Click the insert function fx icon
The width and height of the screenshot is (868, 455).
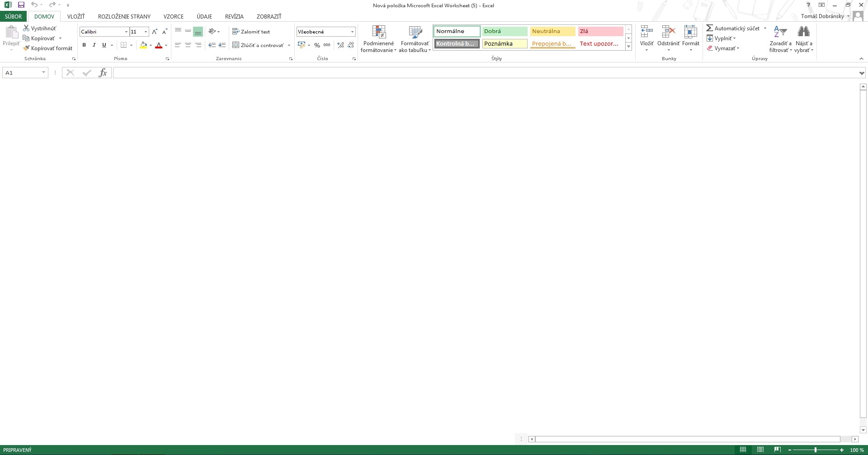tap(103, 73)
